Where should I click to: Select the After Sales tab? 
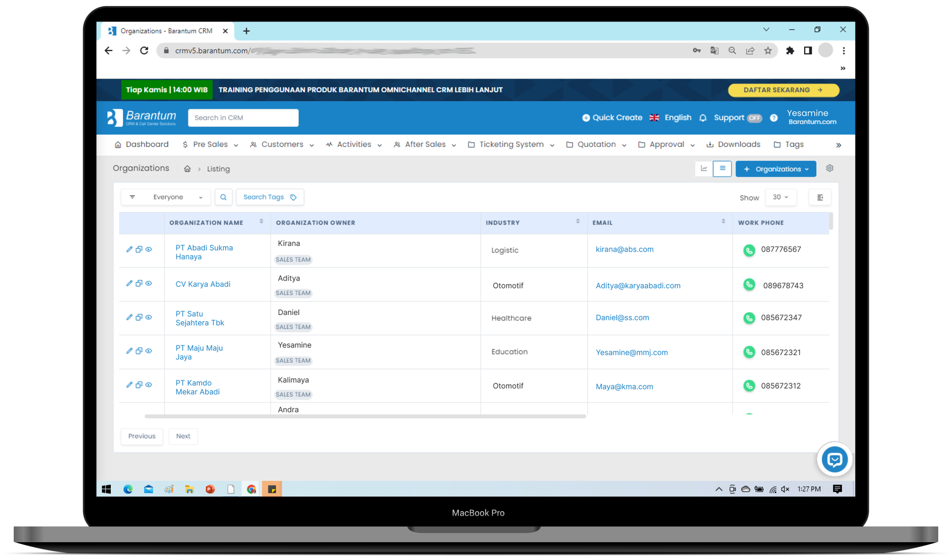click(x=424, y=144)
